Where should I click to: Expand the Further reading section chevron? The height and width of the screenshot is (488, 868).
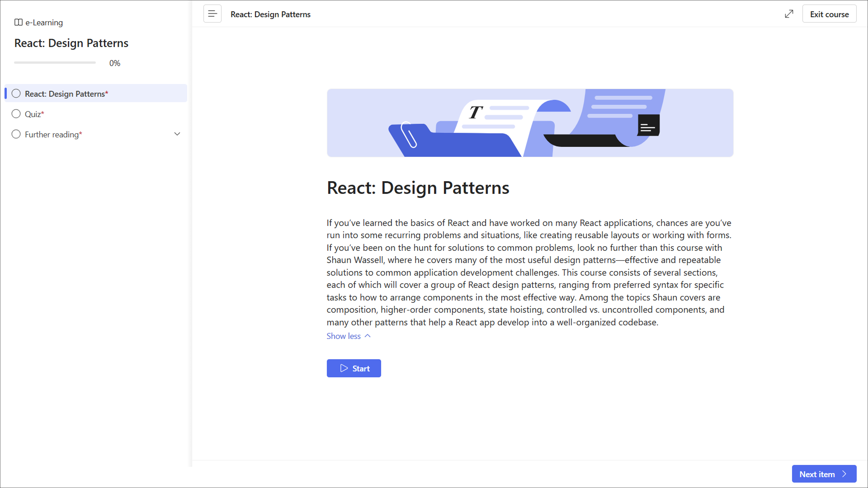coord(177,134)
